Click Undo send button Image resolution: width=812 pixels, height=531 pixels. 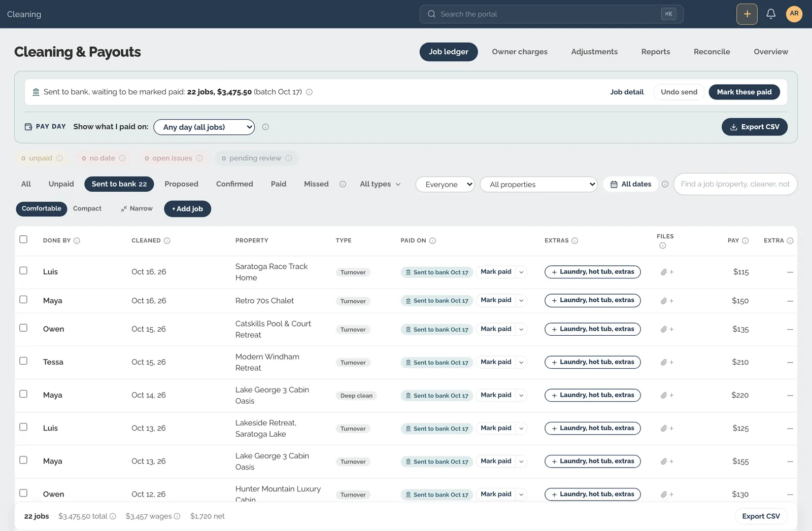(679, 92)
